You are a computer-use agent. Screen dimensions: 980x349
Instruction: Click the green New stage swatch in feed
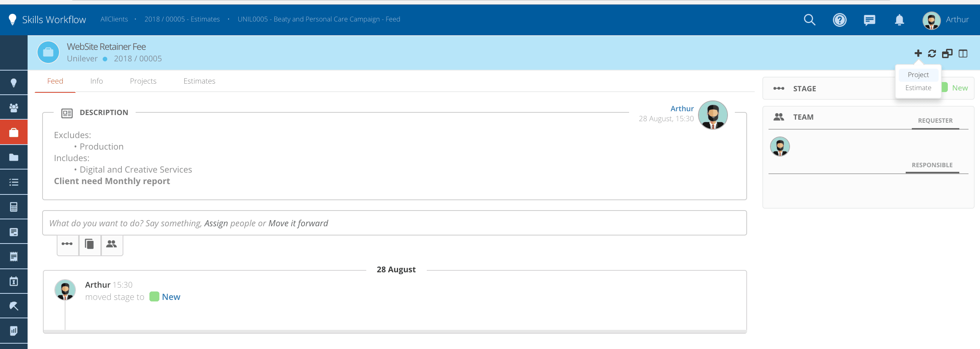click(x=154, y=296)
